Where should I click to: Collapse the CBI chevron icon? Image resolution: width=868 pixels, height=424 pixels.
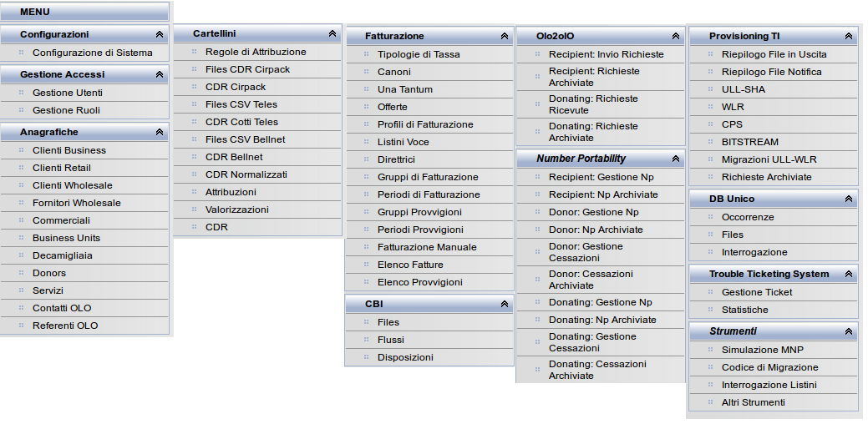tap(505, 304)
